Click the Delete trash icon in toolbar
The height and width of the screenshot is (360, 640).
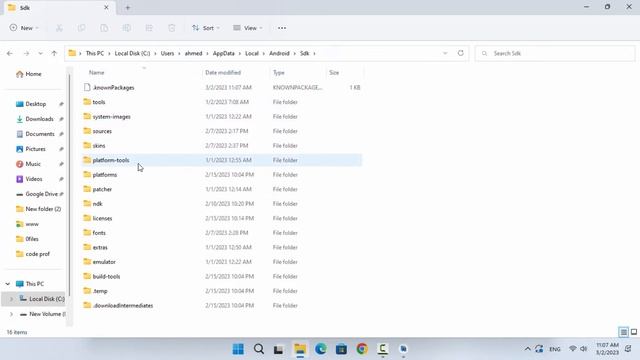tap(171, 28)
